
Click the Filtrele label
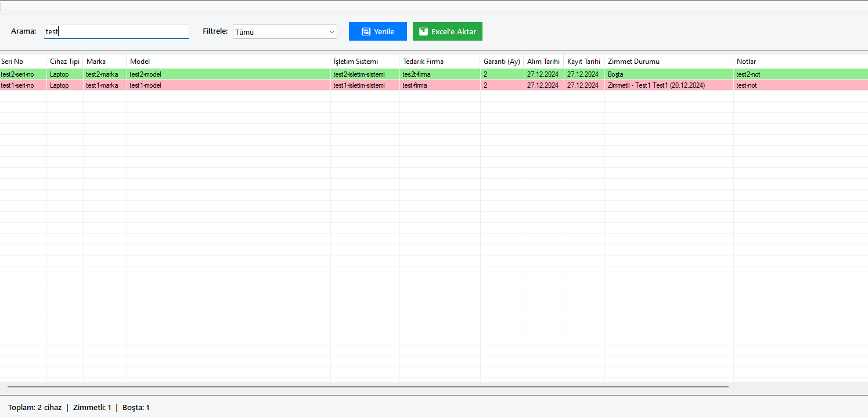pyautogui.click(x=215, y=31)
